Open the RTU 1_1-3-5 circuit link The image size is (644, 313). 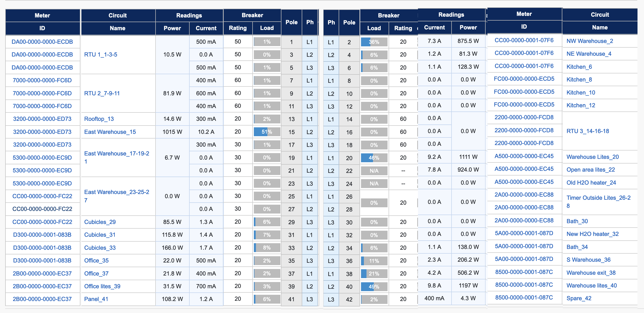coord(101,54)
